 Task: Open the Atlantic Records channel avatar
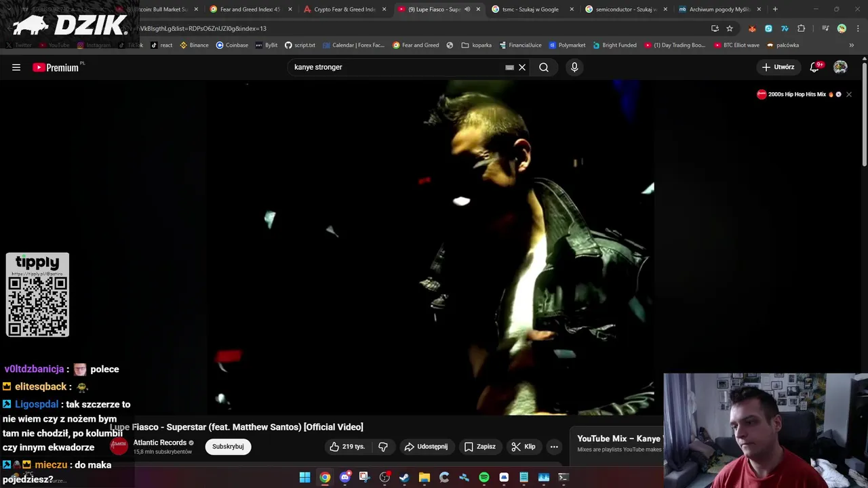(x=119, y=446)
